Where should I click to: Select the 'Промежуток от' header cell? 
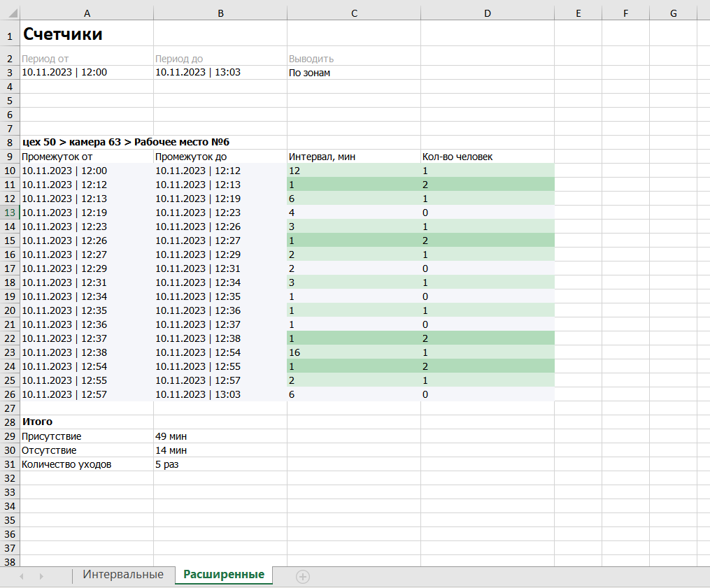87,157
